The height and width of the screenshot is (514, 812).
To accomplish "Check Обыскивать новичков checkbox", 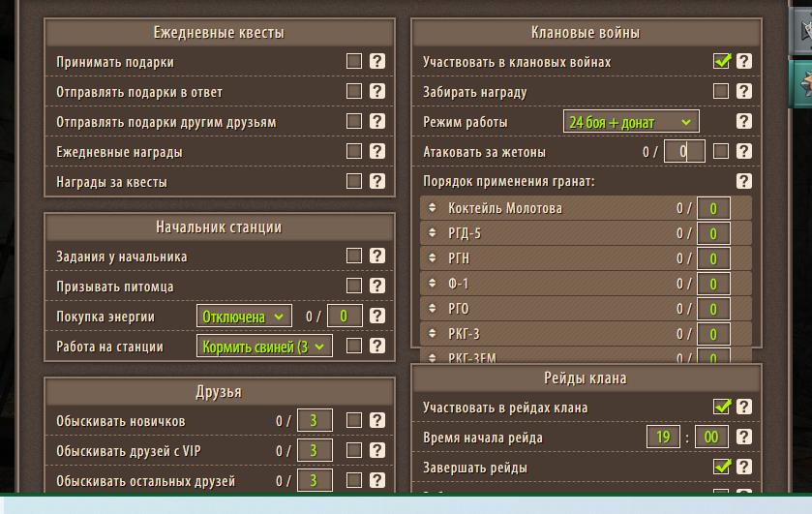I will click(x=354, y=421).
